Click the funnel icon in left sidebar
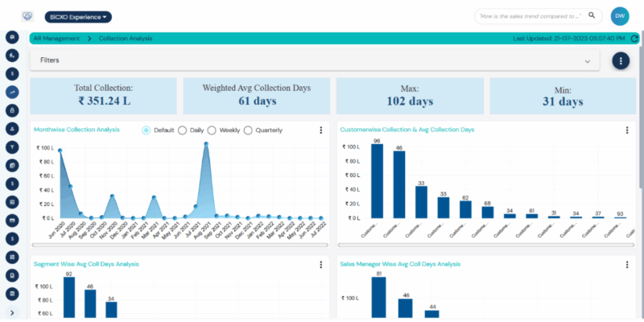644x322 pixels. point(12,147)
